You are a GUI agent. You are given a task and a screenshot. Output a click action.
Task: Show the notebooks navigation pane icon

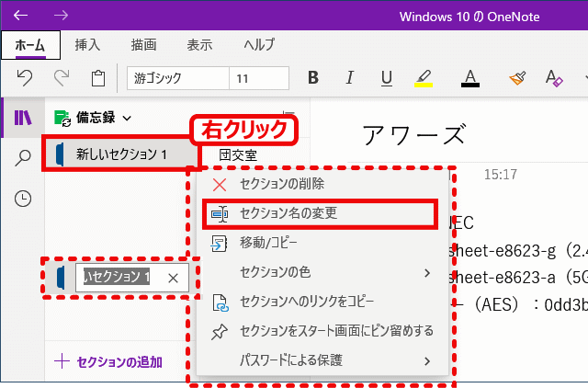tap(23, 118)
